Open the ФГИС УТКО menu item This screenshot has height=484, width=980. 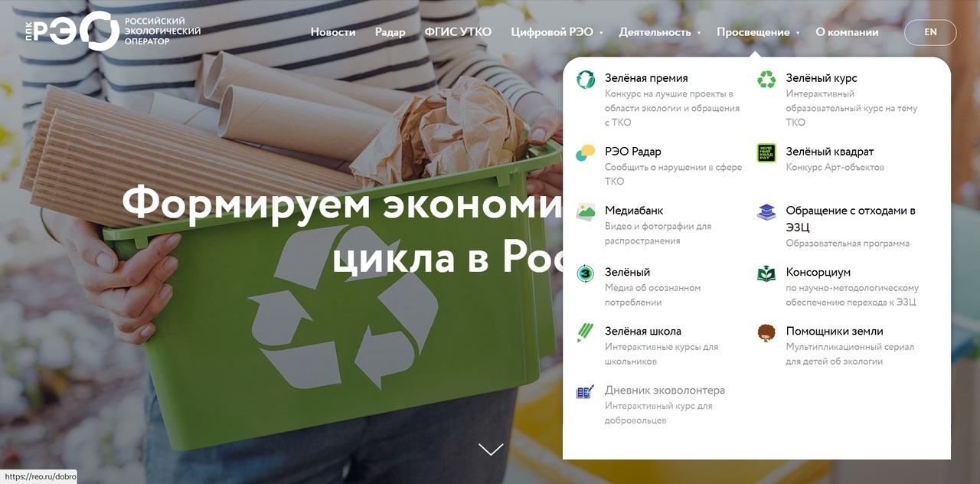pos(458,32)
